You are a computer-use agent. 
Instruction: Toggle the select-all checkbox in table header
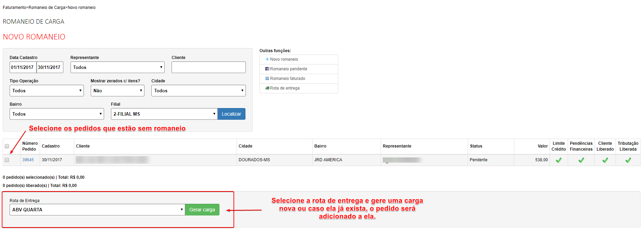7,146
